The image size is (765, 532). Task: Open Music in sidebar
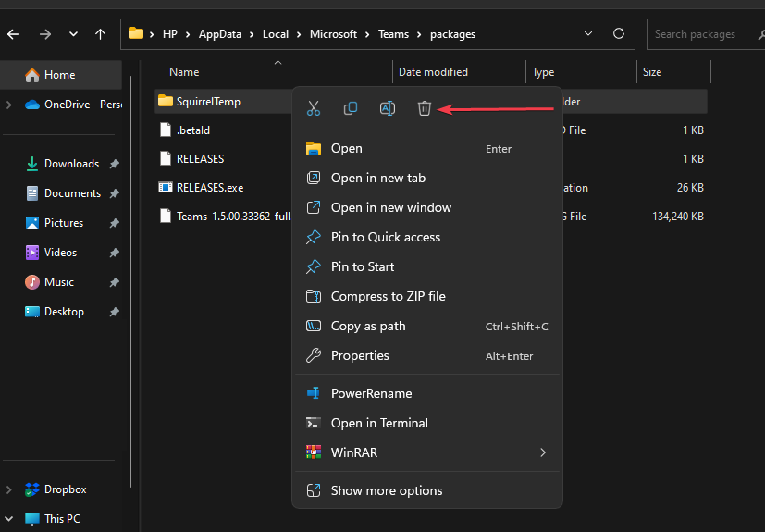tap(58, 282)
